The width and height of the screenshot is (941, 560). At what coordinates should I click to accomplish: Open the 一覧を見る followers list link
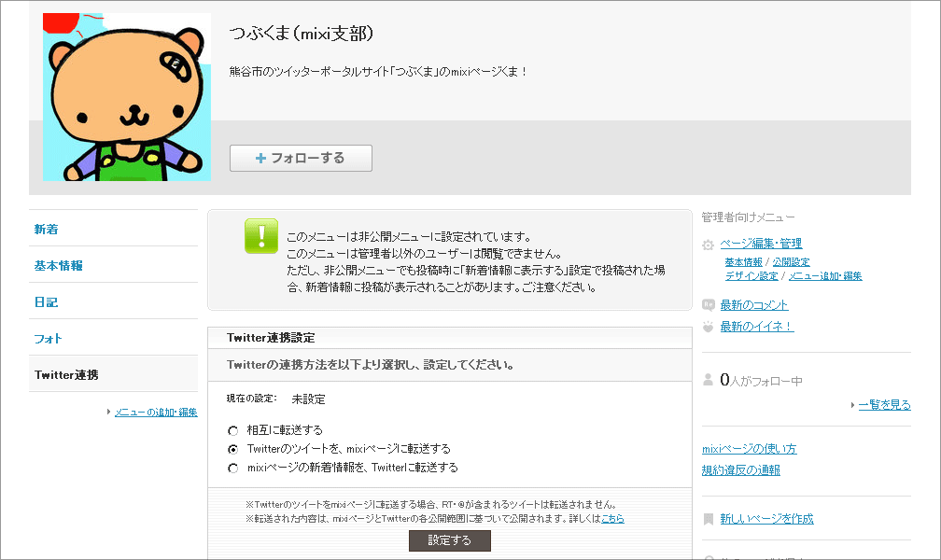pyautogui.click(x=885, y=404)
